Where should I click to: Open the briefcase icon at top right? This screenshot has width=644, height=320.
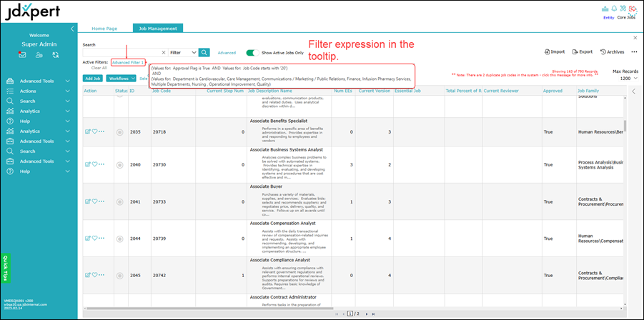click(x=605, y=9)
